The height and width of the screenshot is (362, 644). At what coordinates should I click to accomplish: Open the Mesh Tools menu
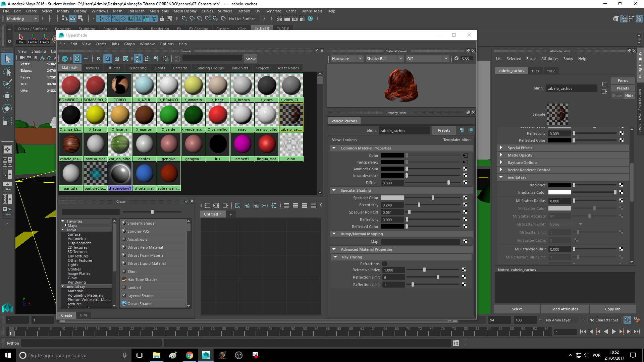[159, 11]
